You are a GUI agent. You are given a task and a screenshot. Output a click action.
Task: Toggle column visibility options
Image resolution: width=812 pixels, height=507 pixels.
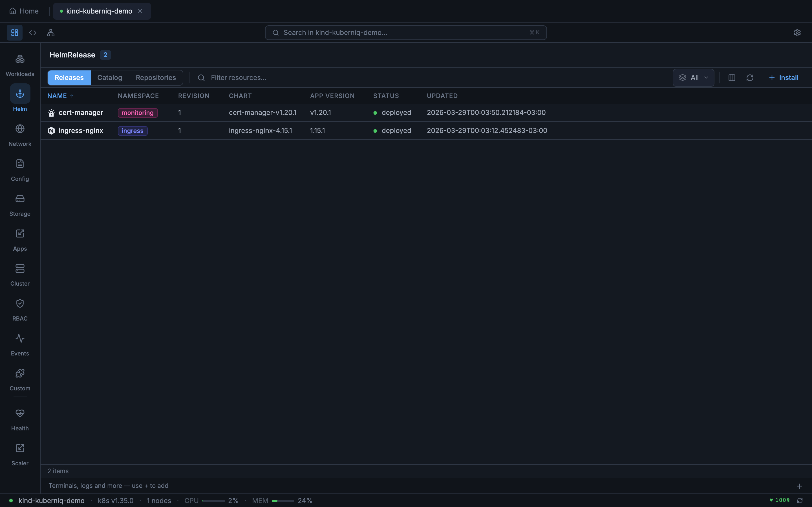pyautogui.click(x=731, y=77)
